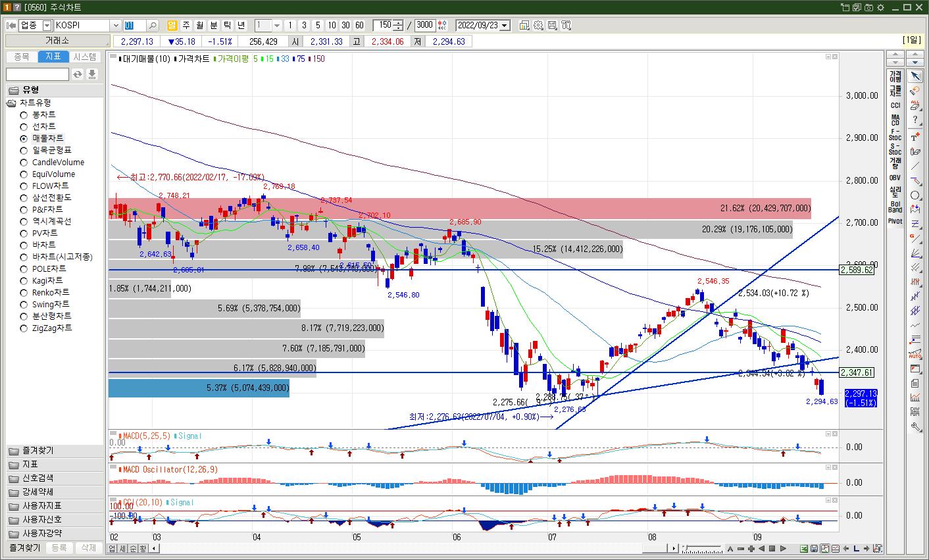929x560 pixels.
Task: Select 일목균형표 chart type radio
Action: 24,150
